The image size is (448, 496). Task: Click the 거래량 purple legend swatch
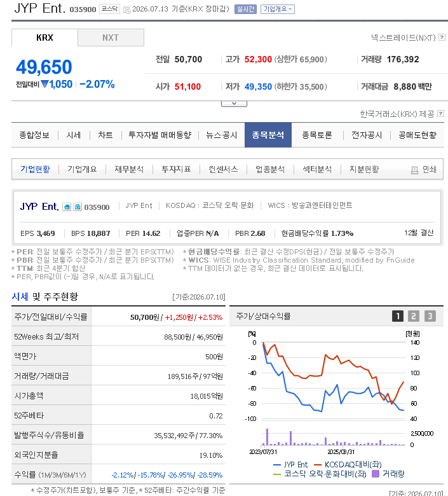click(x=376, y=474)
